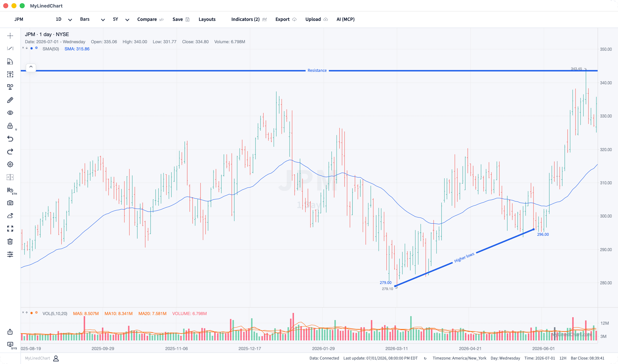Click the MA5: 8.507M value
This screenshot has height=364, width=618.
86,313
